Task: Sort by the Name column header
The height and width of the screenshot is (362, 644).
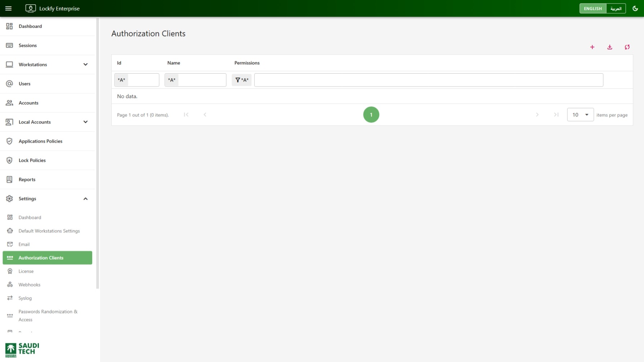Action: click(174, 63)
